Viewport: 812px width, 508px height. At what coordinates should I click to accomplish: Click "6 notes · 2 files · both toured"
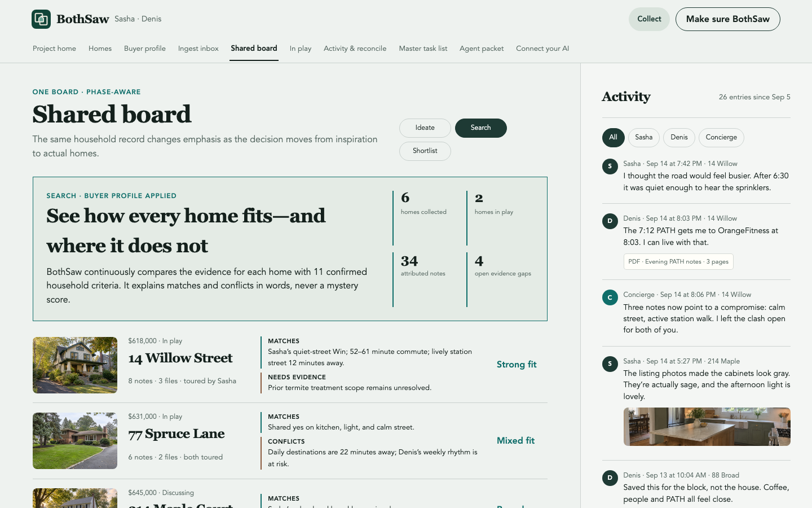tap(175, 457)
